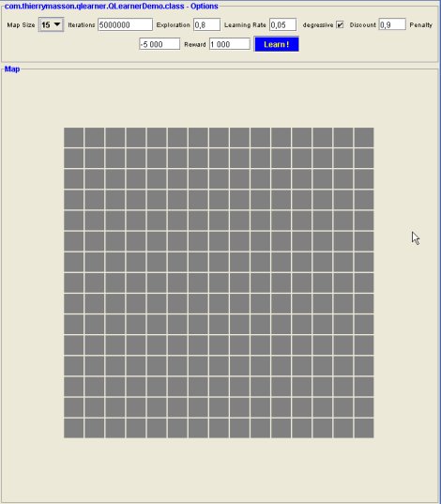Click the middle cell of the top row

pyautogui.click(x=219, y=137)
